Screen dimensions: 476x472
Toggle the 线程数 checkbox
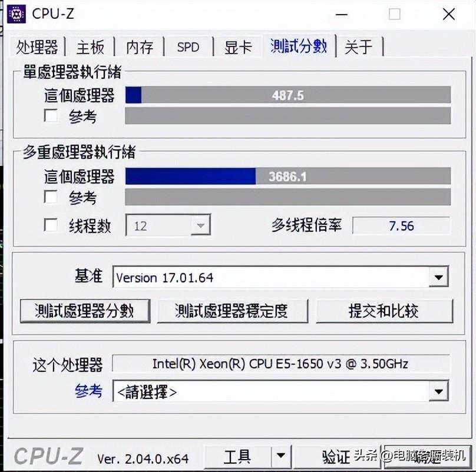(x=51, y=225)
